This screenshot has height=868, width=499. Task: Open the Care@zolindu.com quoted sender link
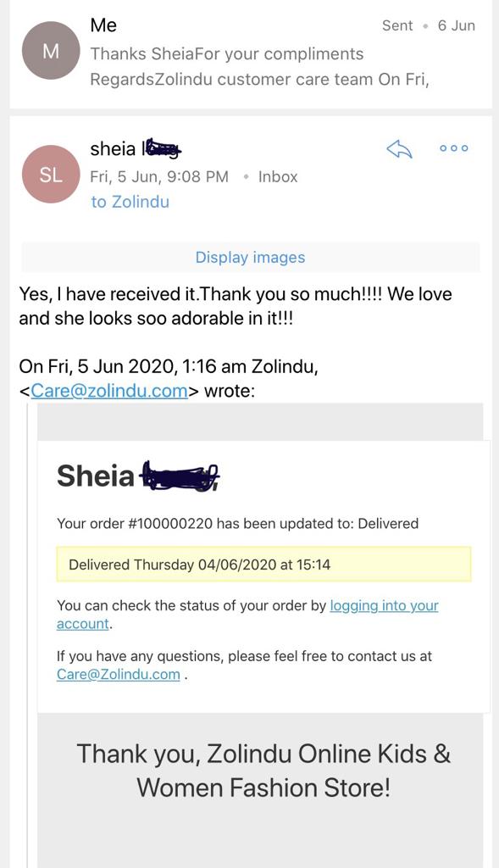pos(109,391)
